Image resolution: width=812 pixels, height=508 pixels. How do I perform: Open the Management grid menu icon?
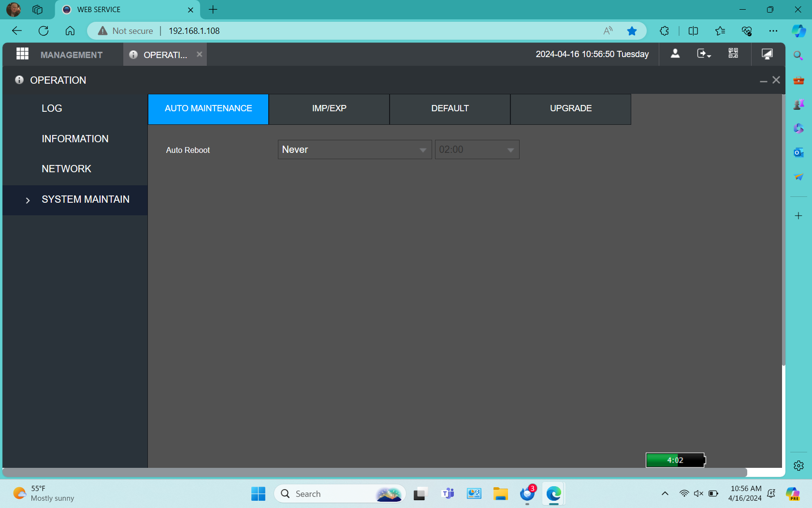[x=22, y=54]
